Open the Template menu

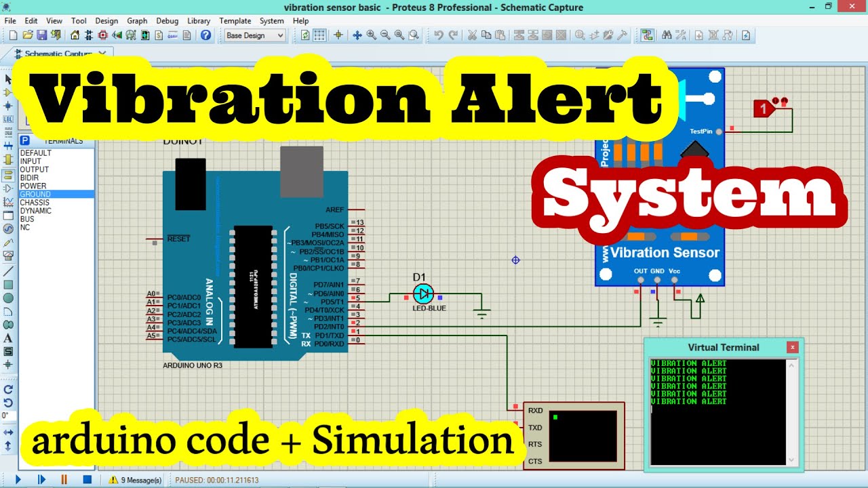click(235, 21)
